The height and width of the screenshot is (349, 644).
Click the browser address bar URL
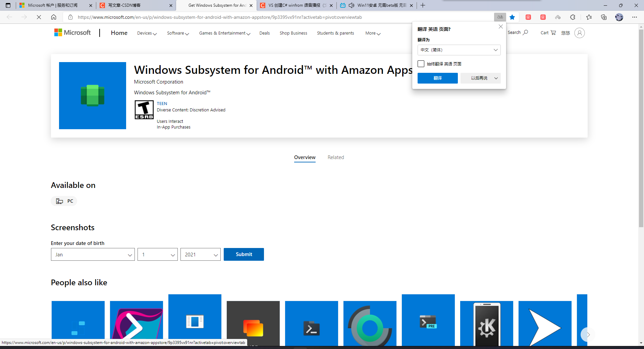coord(220,17)
